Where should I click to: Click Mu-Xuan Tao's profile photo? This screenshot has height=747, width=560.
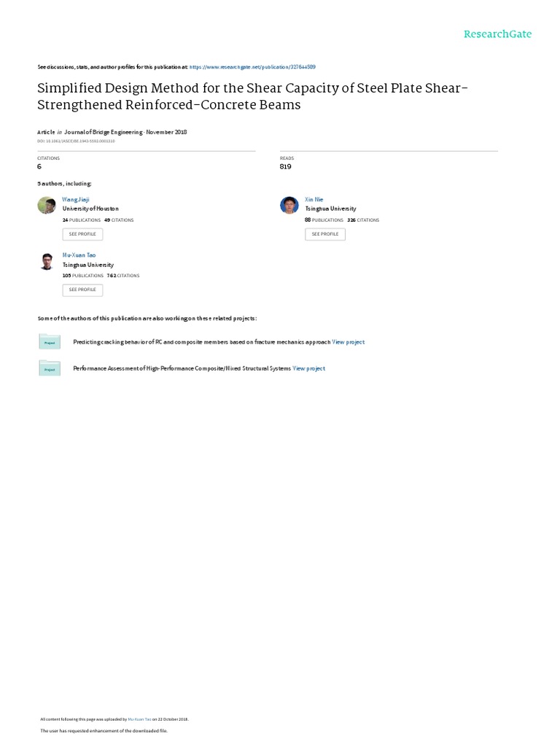point(47,262)
